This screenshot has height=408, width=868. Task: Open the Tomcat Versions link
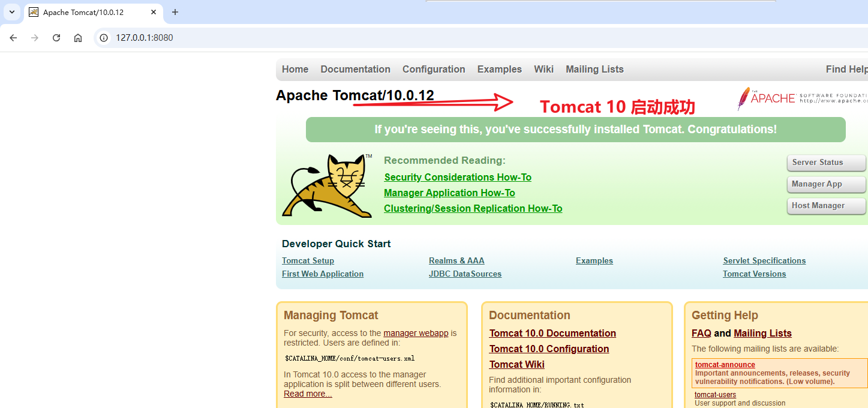(x=754, y=274)
